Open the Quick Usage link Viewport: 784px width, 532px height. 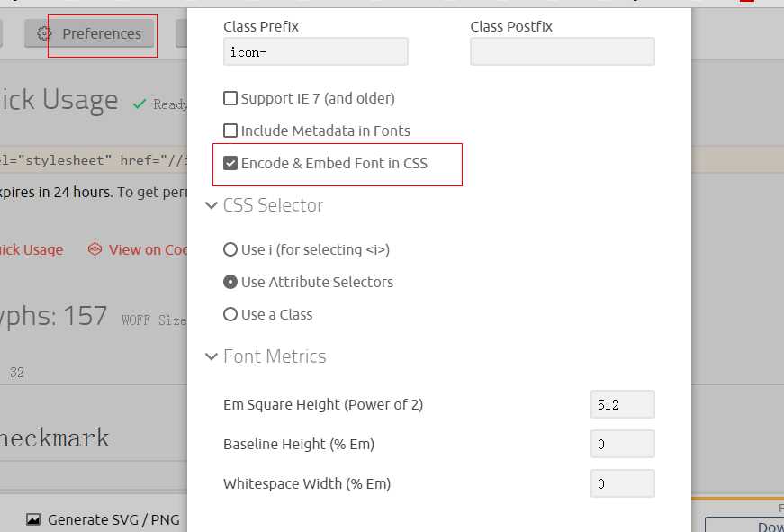(x=31, y=249)
